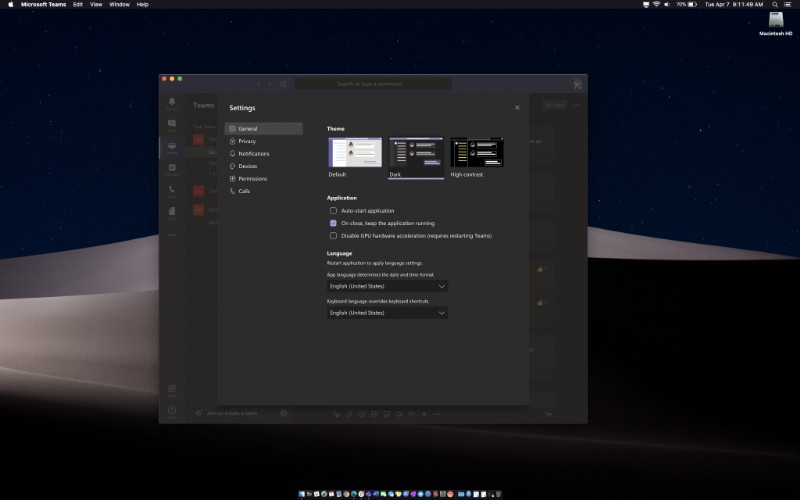Click the Permissions grid icon in Settings
This screenshot has width=800, height=500.
coord(233,178)
